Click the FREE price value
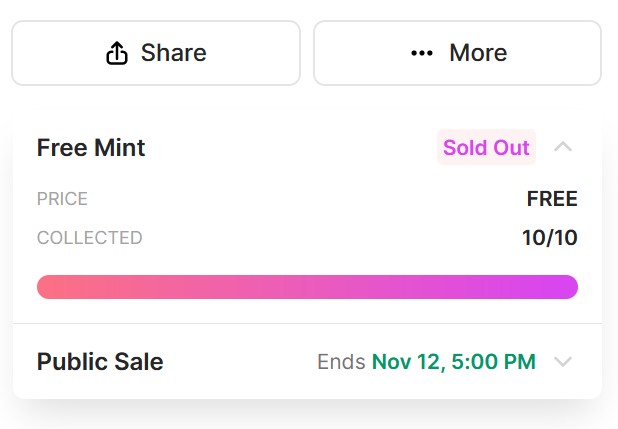 click(x=552, y=199)
